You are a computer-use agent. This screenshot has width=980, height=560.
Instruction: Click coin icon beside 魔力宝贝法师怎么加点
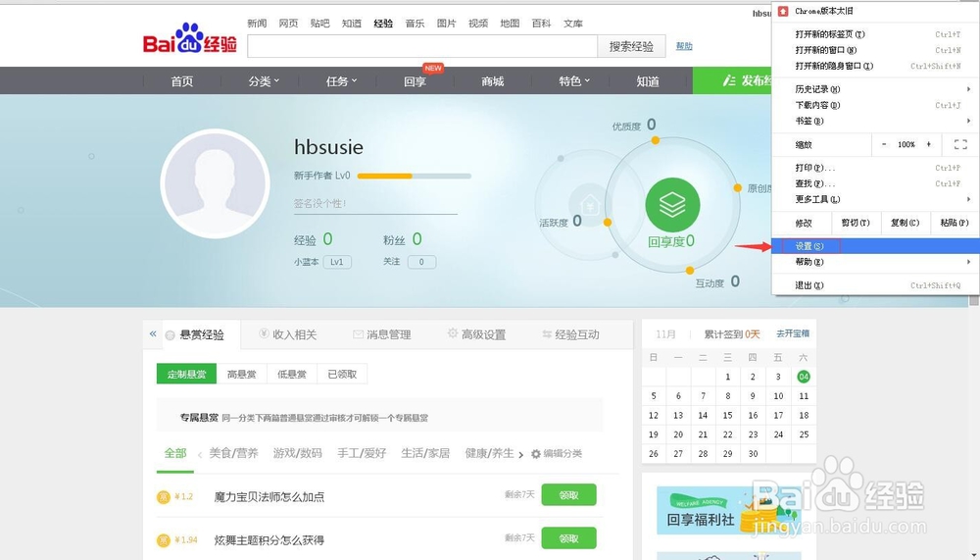tap(163, 497)
